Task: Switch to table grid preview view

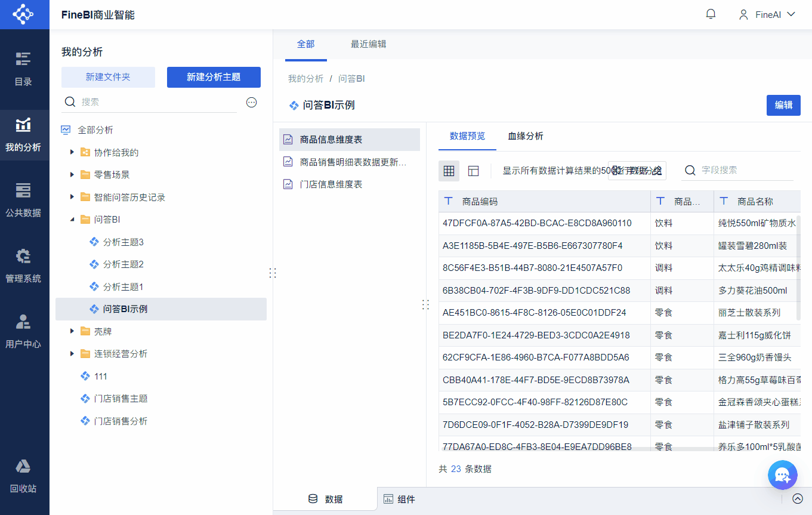Action: pos(449,171)
